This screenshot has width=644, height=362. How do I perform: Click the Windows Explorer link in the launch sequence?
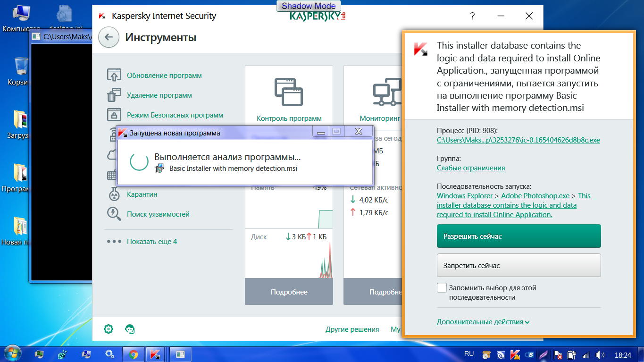pos(465,196)
